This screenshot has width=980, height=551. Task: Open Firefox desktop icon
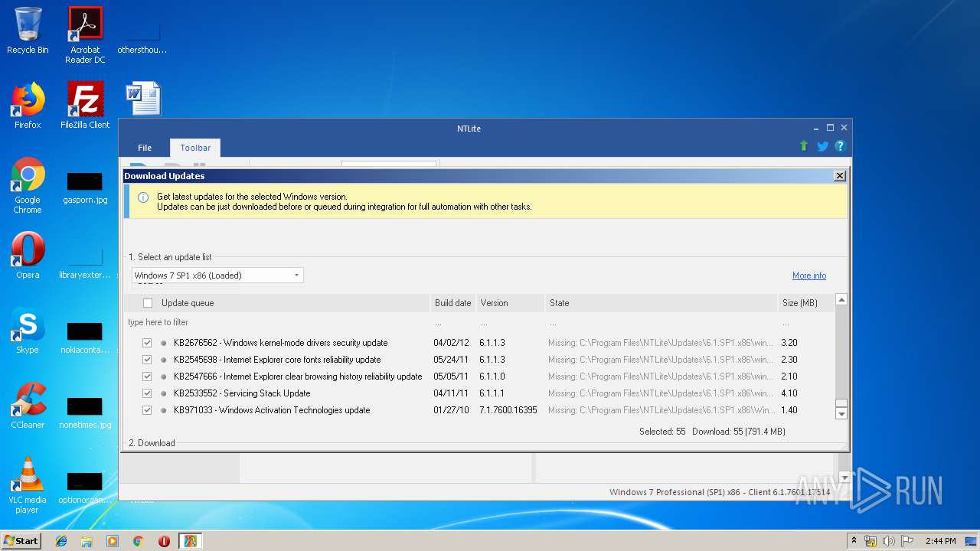pos(28,105)
